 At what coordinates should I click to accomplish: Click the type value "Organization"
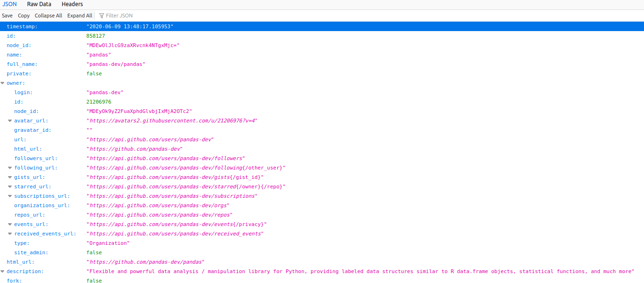pyautogui.click(x=108, y=243)
